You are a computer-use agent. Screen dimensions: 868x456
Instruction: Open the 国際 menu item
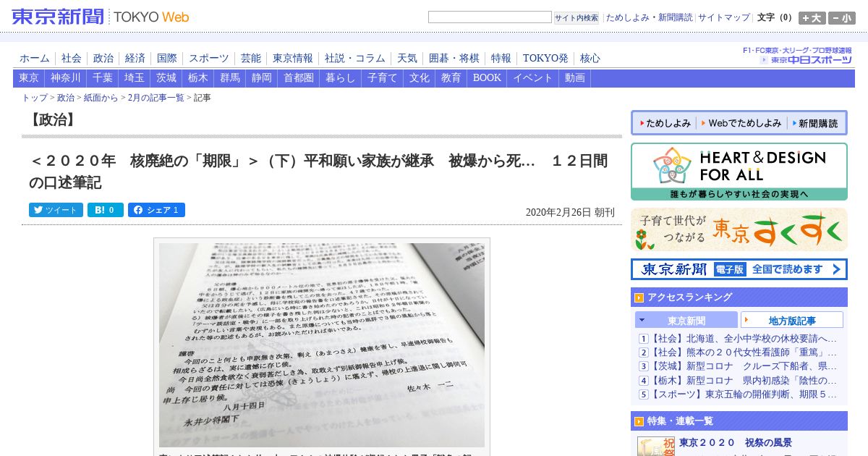coord(167,59)
